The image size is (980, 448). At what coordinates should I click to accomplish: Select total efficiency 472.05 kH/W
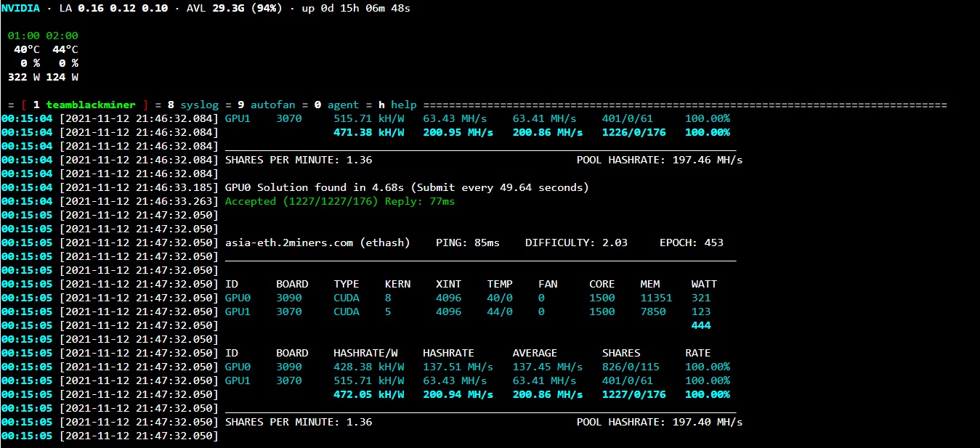click(x=369, y=394)
